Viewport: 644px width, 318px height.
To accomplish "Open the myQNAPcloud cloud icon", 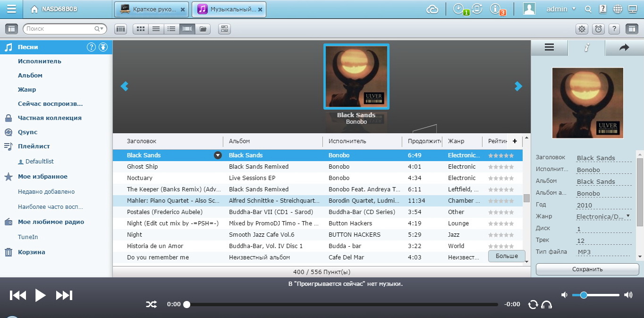I will [x=432, y=9].
